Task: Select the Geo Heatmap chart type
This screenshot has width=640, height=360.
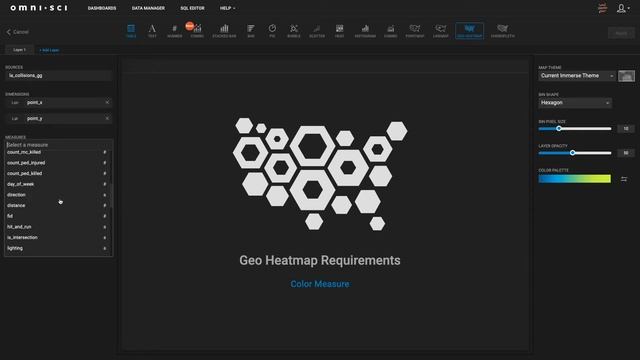Action: tap(469, 31)
